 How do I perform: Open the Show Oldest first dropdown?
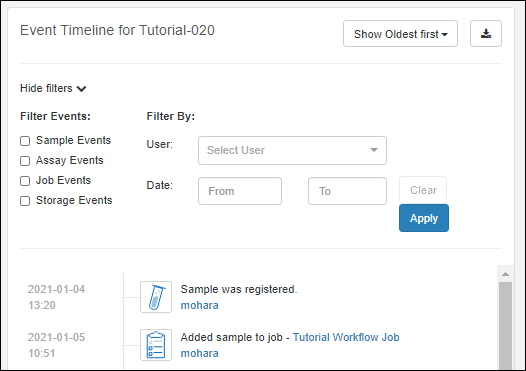click(400, 34)
